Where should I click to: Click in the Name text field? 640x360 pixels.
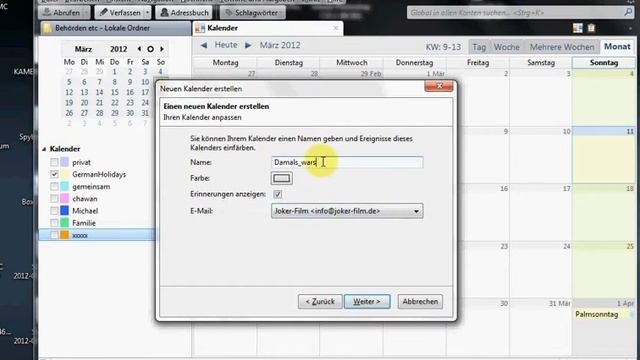pyautogui.click(x=347, y=162)
